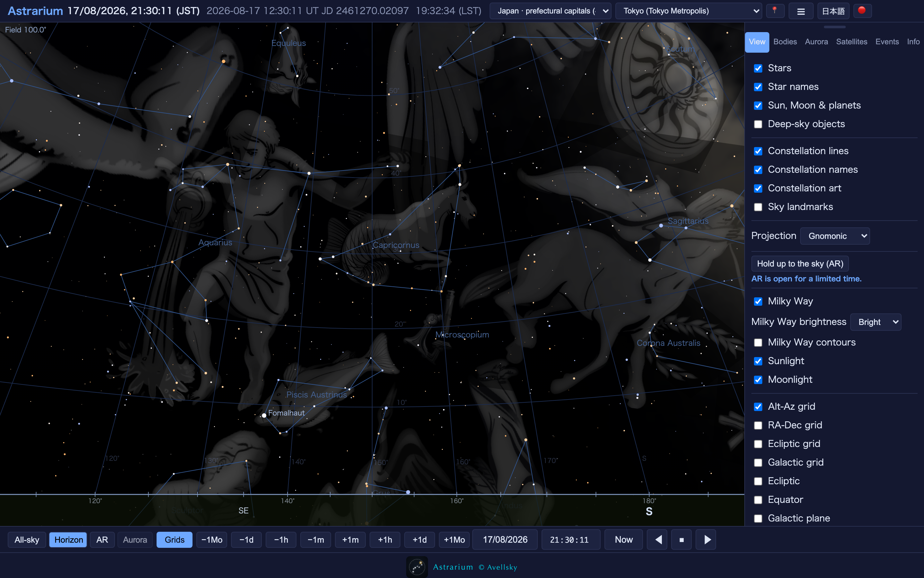Enable the Equator checkbox

(758, 500)
